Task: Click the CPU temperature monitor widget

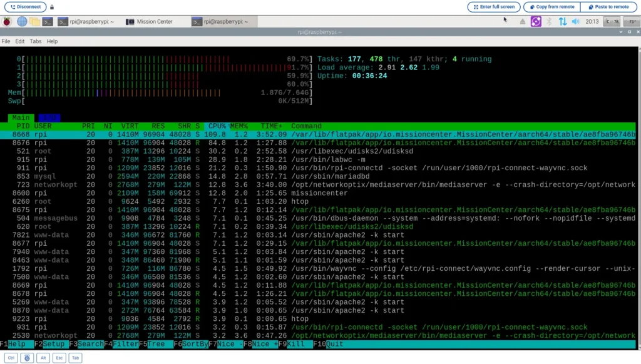Action: (x=632, y=22)
